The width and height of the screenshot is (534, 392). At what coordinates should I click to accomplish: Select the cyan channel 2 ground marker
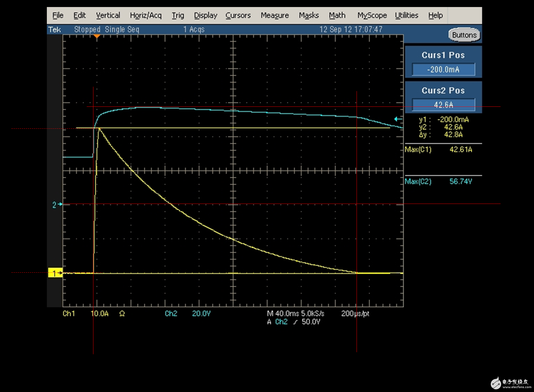coord(57,204)
